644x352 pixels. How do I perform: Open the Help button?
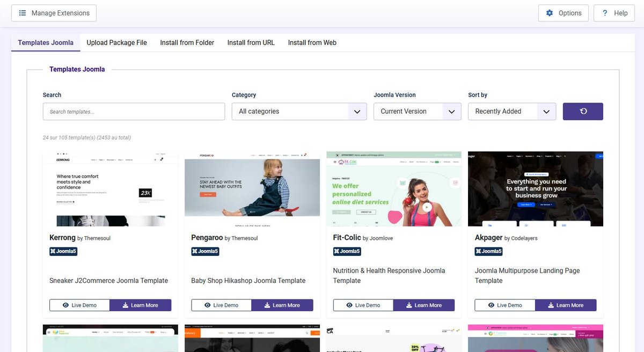pyautogui.click(x=614, y=13)
